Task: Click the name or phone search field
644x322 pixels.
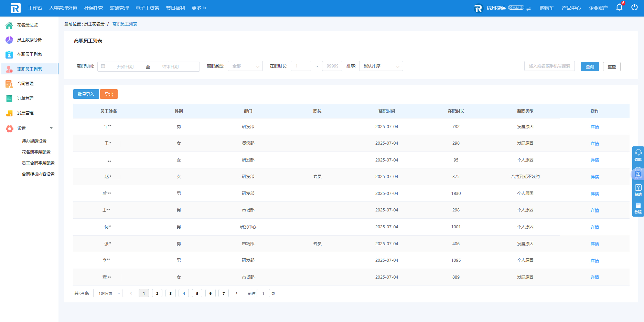Action: coord(549,66)
